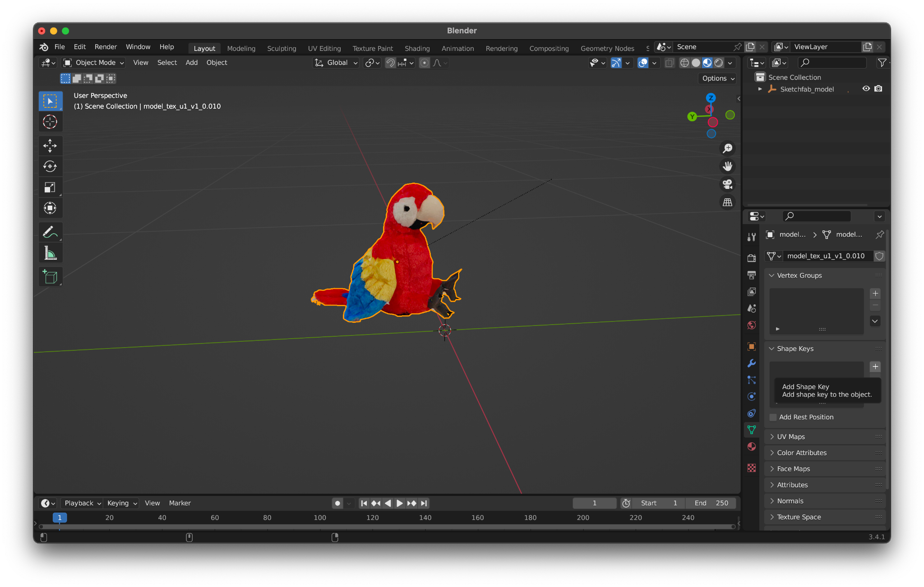Click the current frame number field

point(595,503)
